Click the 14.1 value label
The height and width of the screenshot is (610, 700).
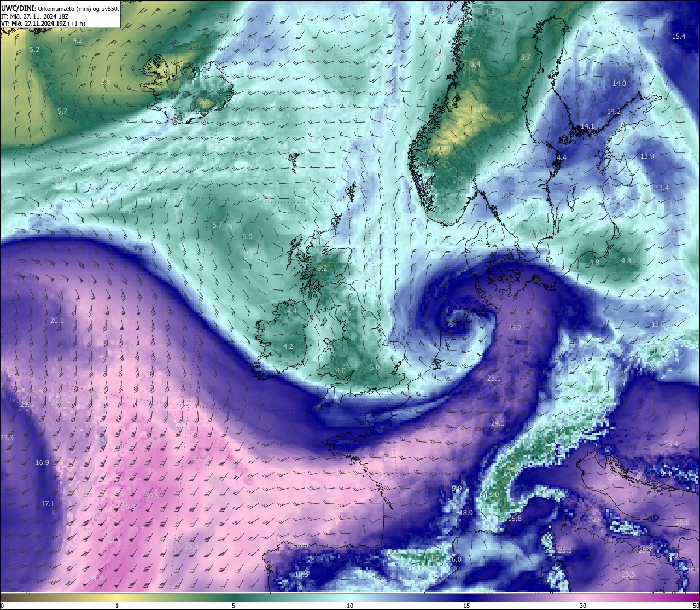[587, 126]
